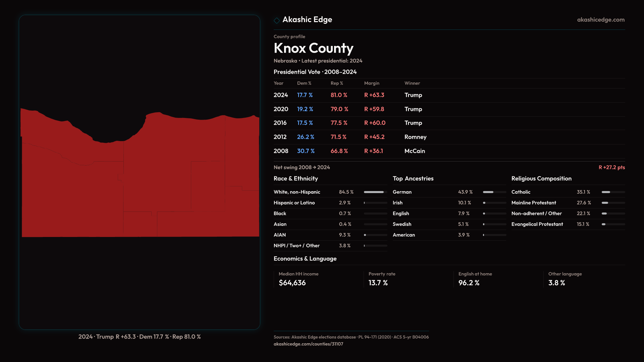644x362 pixels.
Task: Open the akashicedge.com link in header
Action: (601, 20)
